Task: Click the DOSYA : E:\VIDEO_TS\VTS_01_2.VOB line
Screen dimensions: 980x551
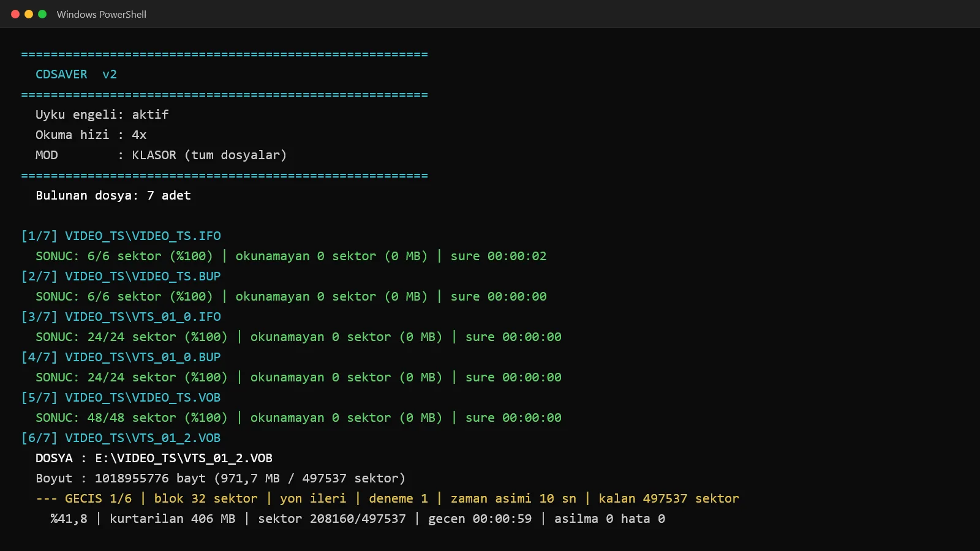Action: (x=154, y=458)
